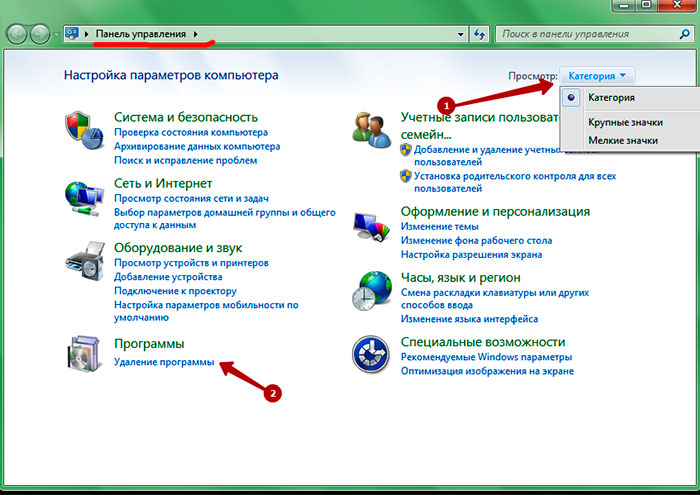Open the Network and Internet globe icon

pos(84,199)
